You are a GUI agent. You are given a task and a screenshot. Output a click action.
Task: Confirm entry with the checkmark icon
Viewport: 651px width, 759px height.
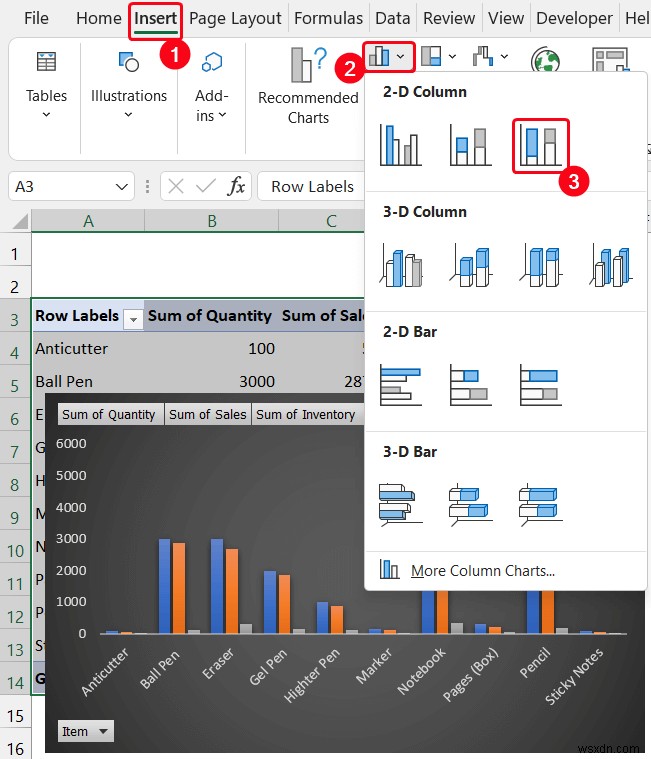206,186
